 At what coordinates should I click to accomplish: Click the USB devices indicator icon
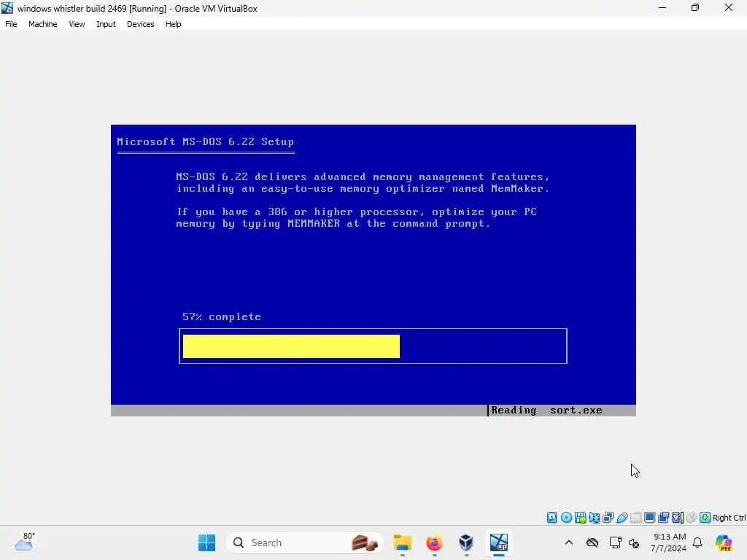click(622, 518)
